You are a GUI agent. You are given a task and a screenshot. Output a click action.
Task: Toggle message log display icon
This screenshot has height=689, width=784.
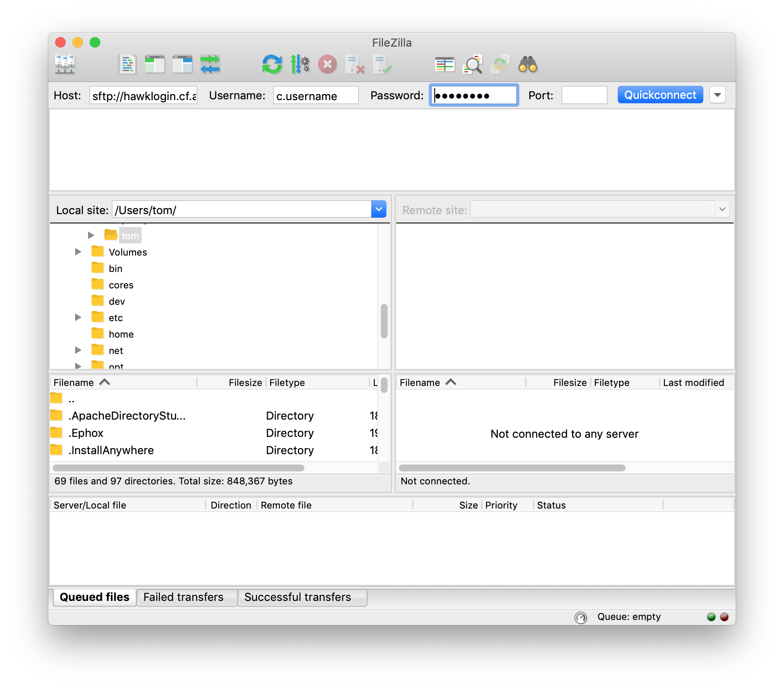[x=127, y=65]
